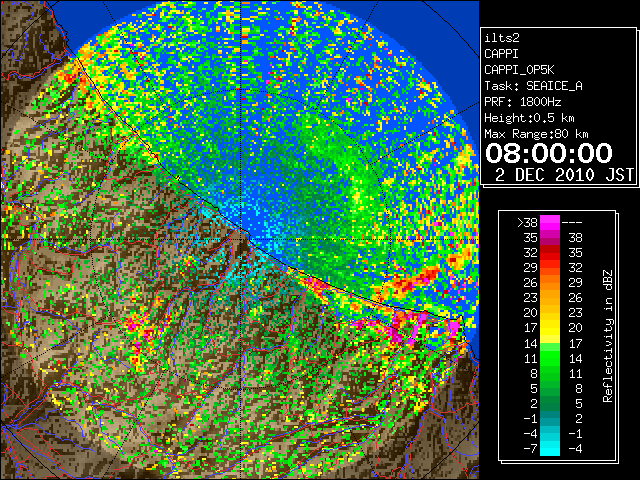Viewport: 640px width, 480px height.
Task: Select the 'ilts2' site name text
Action: click(x=502, y=38)
